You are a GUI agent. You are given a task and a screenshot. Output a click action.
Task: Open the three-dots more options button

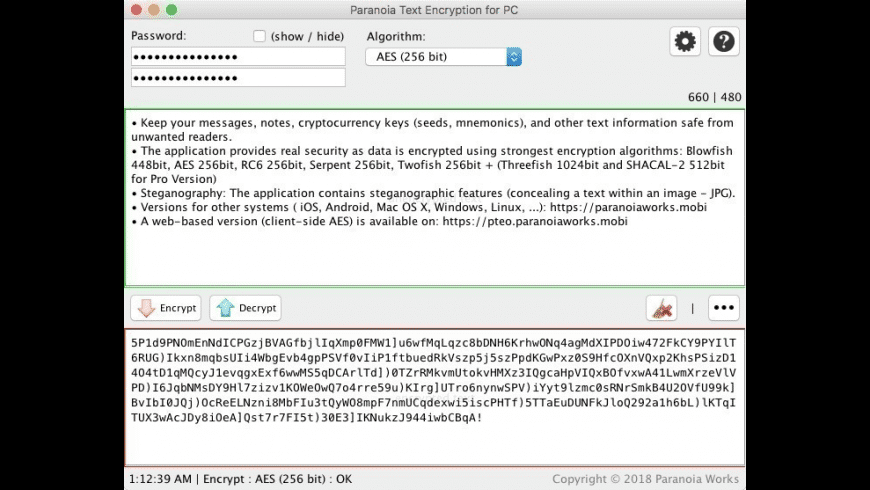coord(724,308)
